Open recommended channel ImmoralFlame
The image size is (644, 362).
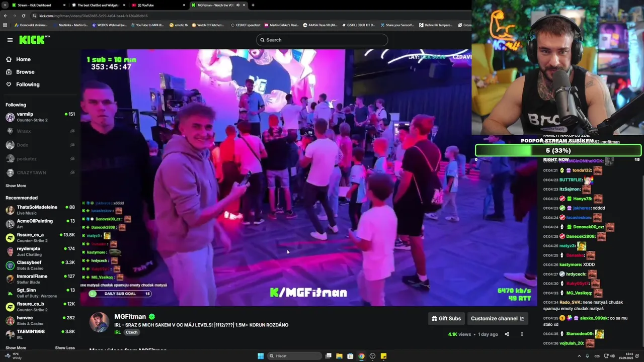pyautogui.click(x=40, y=279)
